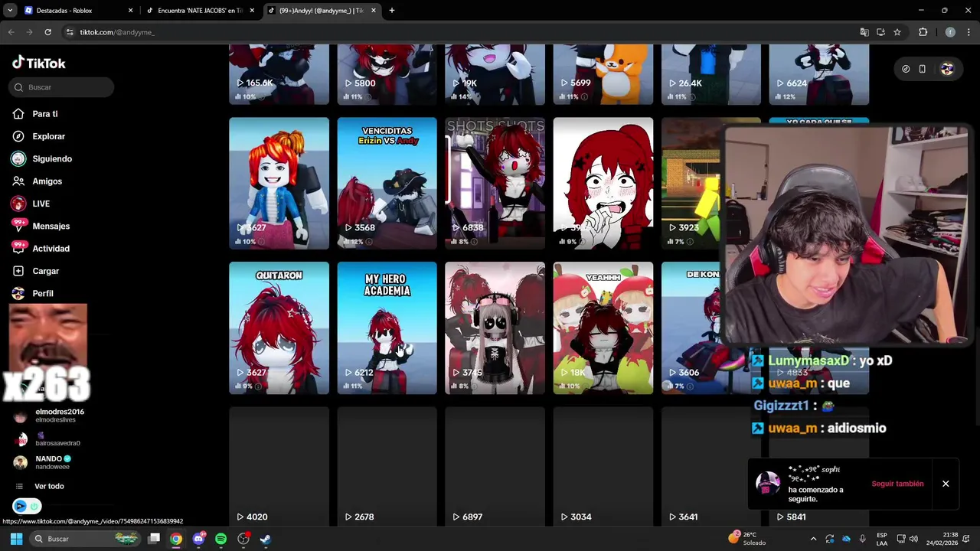Close the Destacadas - Roblox tab
This screenshot has height=551, width=980.
(130, 11)
